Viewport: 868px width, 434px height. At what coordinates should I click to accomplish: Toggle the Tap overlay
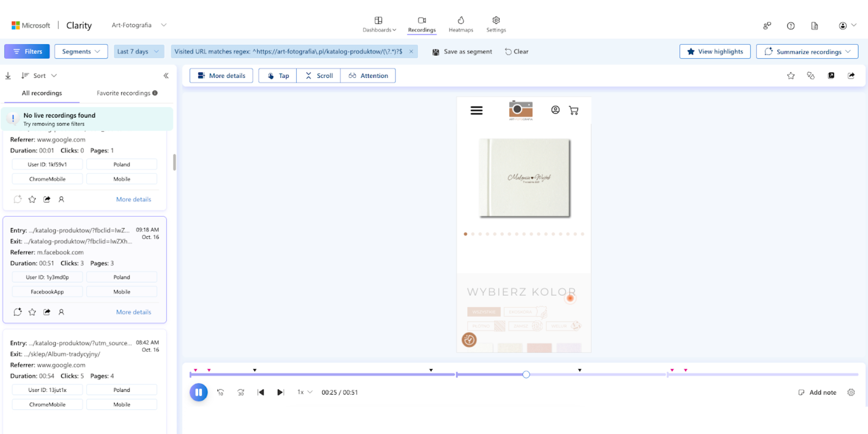(278, 76)
